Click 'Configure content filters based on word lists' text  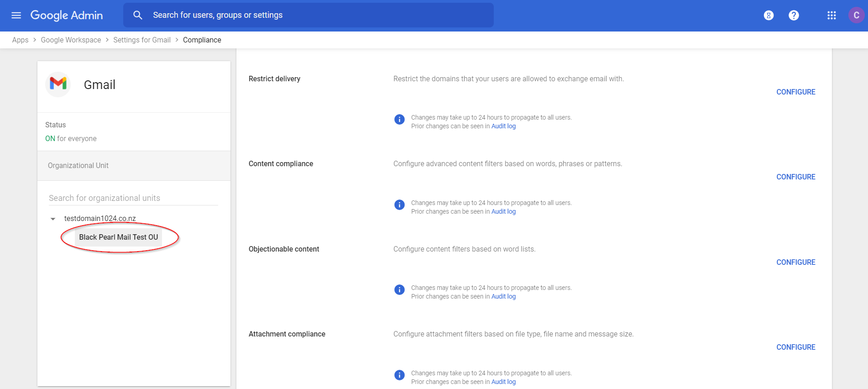click(464, 249)
